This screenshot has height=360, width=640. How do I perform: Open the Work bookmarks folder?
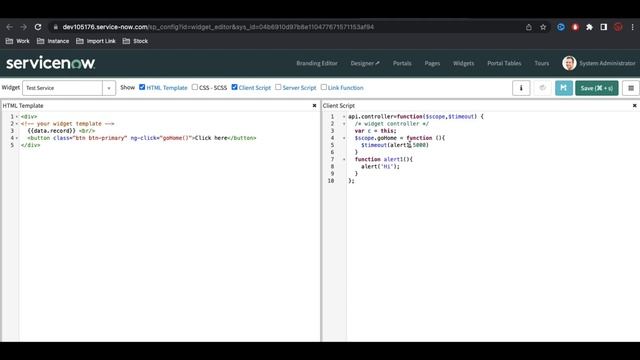(x=18, y=41)
